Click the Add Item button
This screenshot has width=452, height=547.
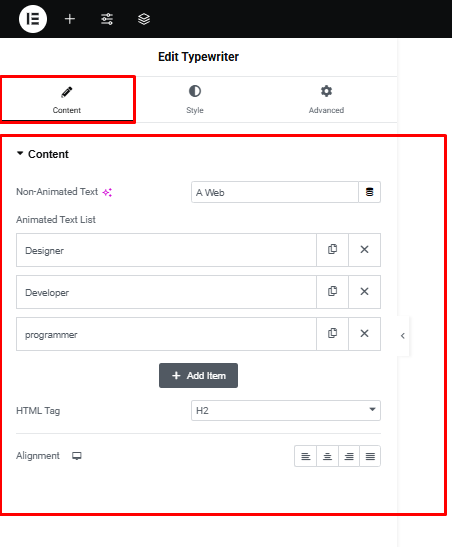click(x=198, y=375)
